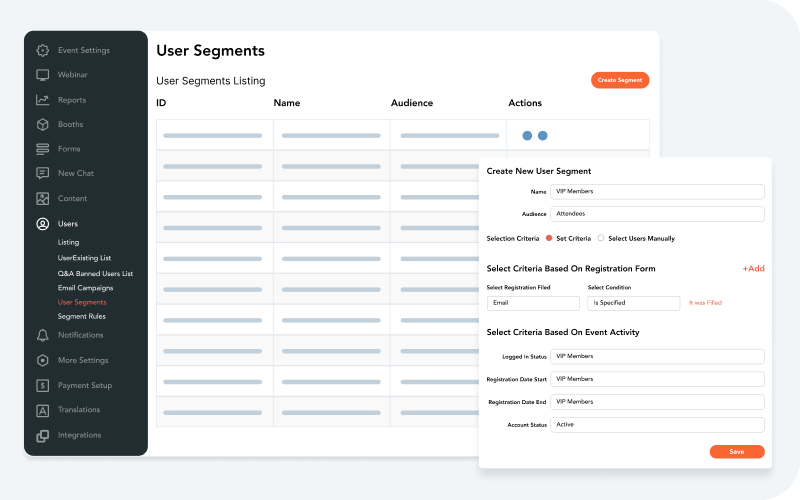This screenshot has width=800, height=500.
Task: Select the Set Criteria radio button
Action: (549, 238)
